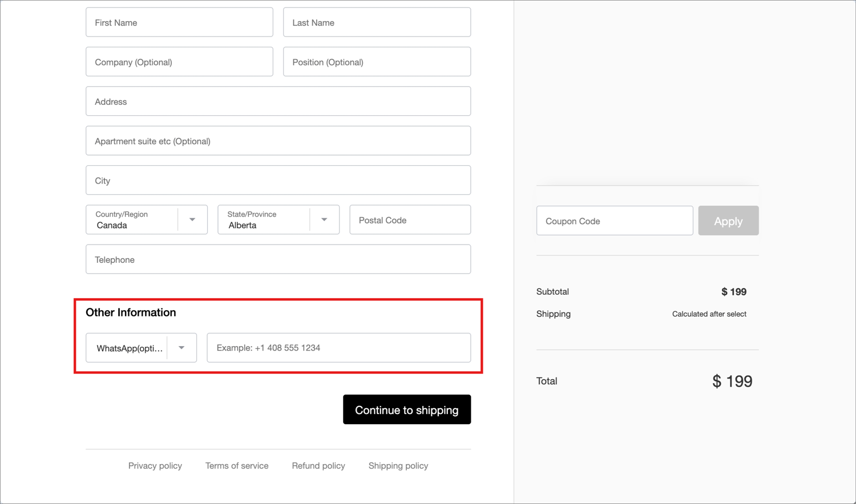Open the Terms of service link
856x504 pixels.
237,466
